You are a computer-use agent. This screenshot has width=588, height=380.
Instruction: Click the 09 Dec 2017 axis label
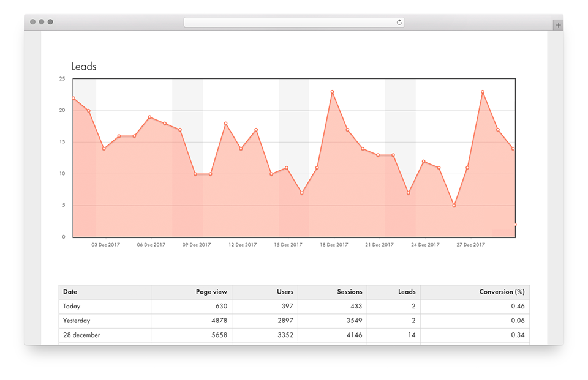click(197, 245)
